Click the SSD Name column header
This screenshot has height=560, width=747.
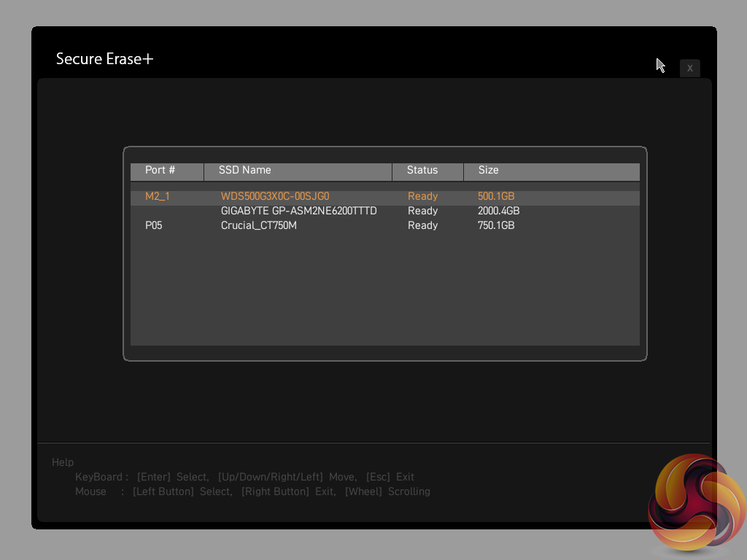coord(298,171)
